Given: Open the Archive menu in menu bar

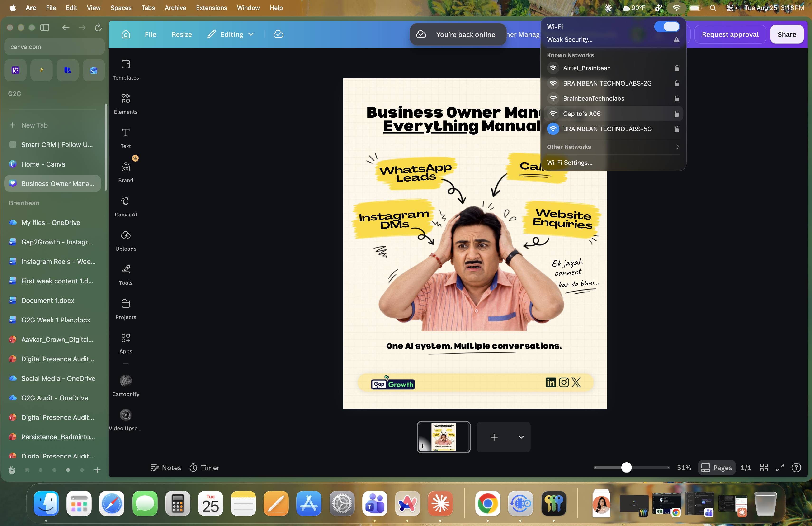Looking at the screenshot, I should (x=175, y=8).
